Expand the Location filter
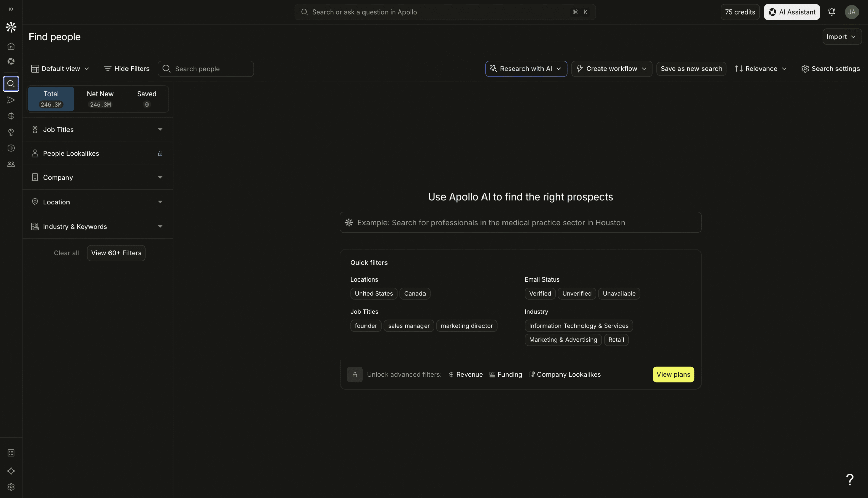This screenshot has width=868, height=498. pyautogui.click(x=98, y=202)
